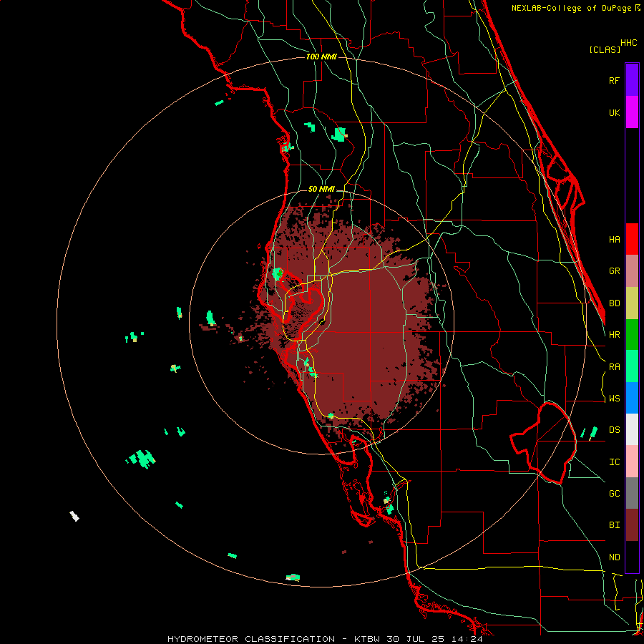Image resolution: width=644 pixels, height=644 pixels.
Task: Click the "HR" legend label
Action: tap(614, 335)
